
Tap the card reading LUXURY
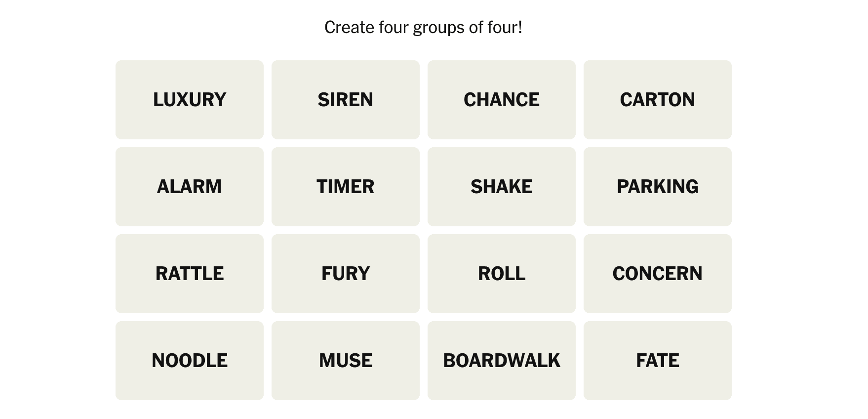click(x=190, y=100)
